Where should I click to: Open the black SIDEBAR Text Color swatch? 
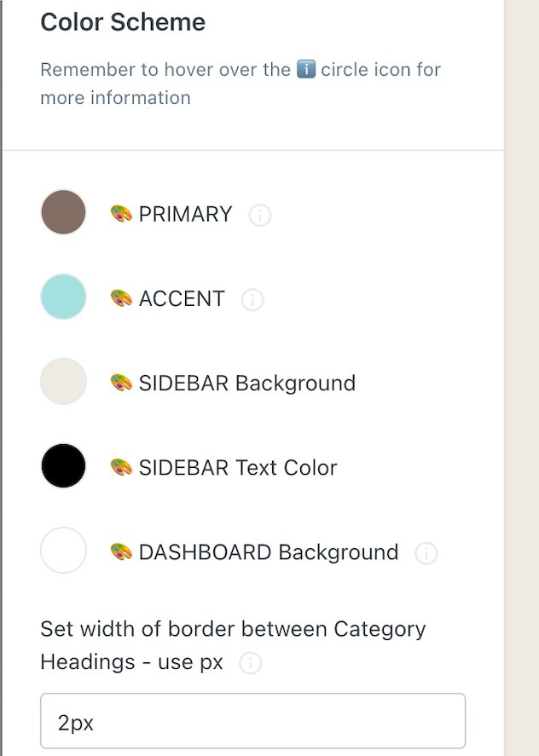(63, 465)
